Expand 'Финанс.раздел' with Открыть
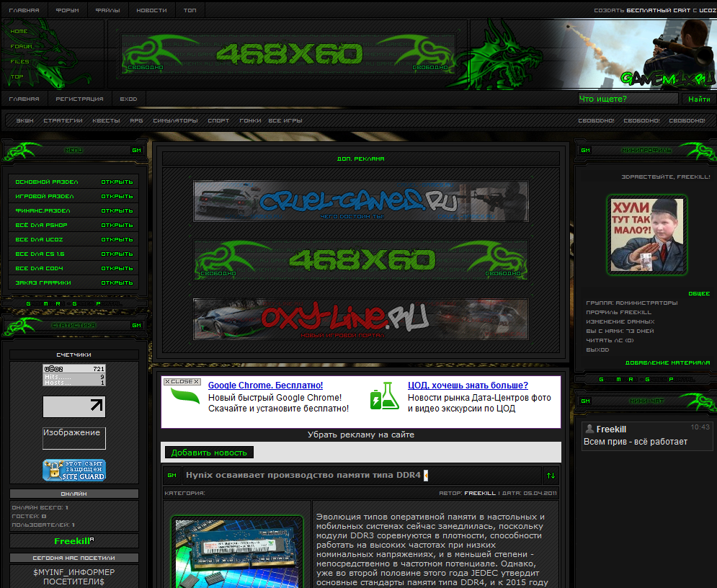717x588 pixels. pyautogui.click(x=117, y=211)
